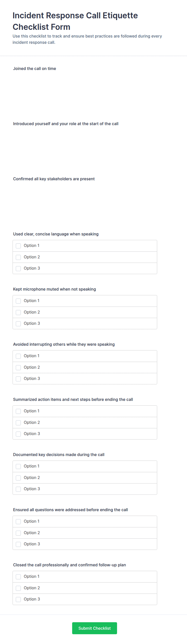The width and height of the screenshot is (187, 644).
Task: Tick Option 1 under closed the call professionally
Action: [x=18, y=577]
